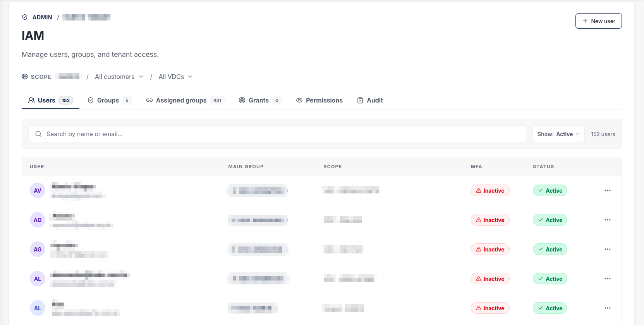
Task: Click the SCOPE table column header
Action: tap(333, 167)
